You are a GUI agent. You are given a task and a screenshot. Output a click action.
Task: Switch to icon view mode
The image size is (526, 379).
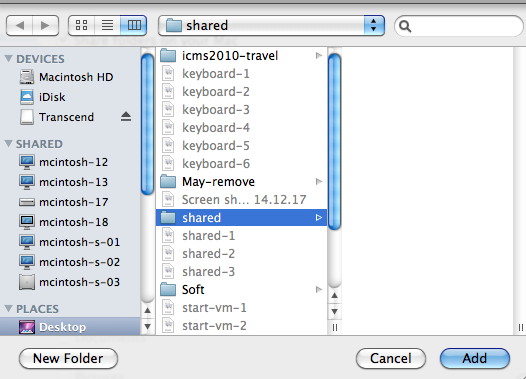pyautogui.click(x=82, y=25)
